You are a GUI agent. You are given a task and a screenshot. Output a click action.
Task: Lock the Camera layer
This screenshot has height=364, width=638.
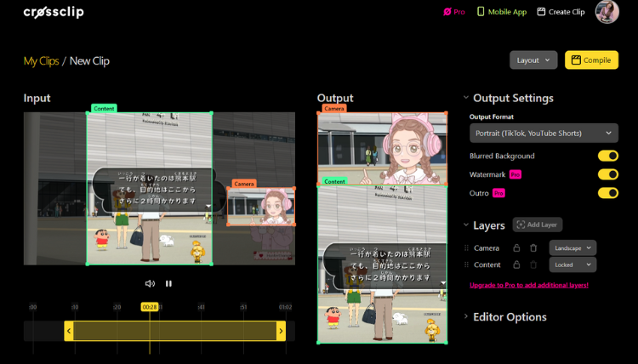(x=516, y=247)
